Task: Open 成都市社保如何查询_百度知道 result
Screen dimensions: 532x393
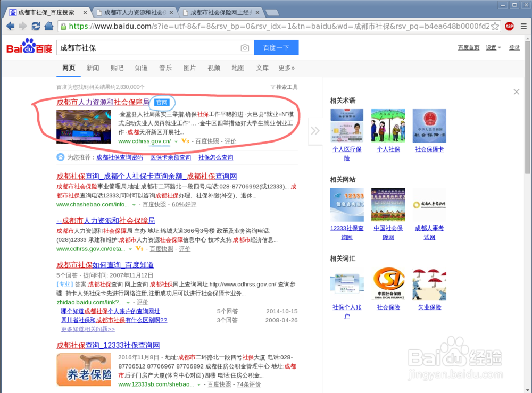Action: (x=105, y=265)
